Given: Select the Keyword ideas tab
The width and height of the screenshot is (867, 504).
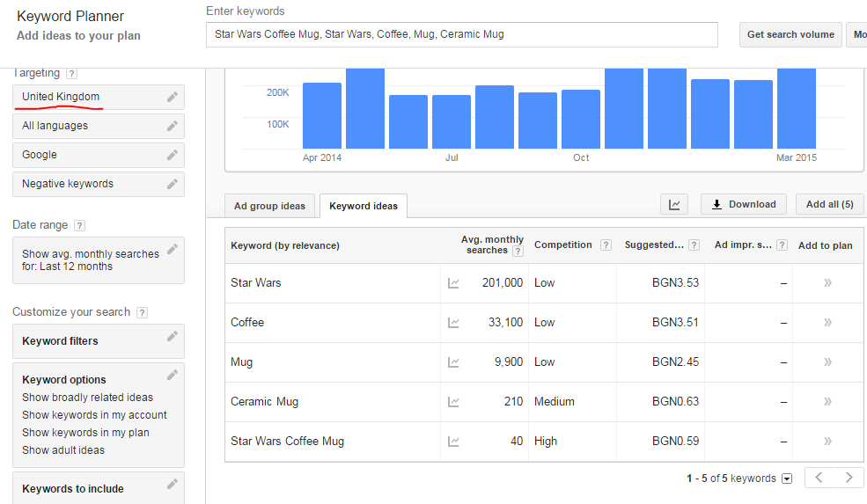Looking at the screenshot, I should click(364, 206).
